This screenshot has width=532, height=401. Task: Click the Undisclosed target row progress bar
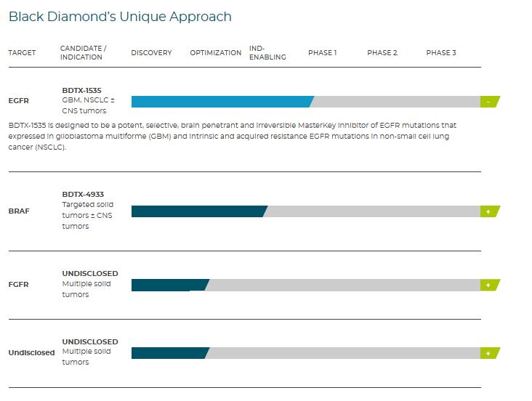pyautogui.click(x=169, y=353)
